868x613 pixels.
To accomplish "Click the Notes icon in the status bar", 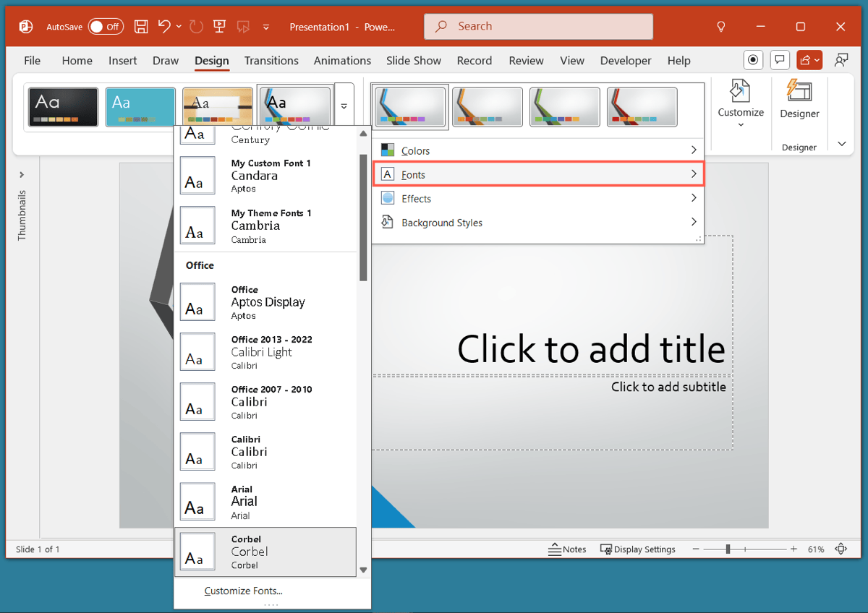I will point(567,549).
